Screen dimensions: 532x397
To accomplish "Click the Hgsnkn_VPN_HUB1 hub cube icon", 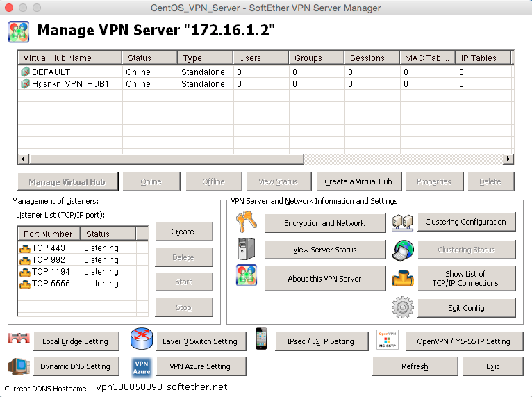I will (26, 84).
